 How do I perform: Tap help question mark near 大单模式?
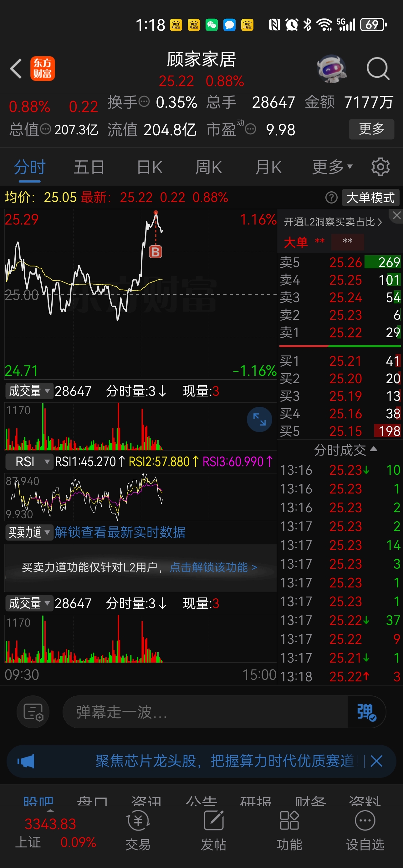pyautogui.click(x=331, y=197)
